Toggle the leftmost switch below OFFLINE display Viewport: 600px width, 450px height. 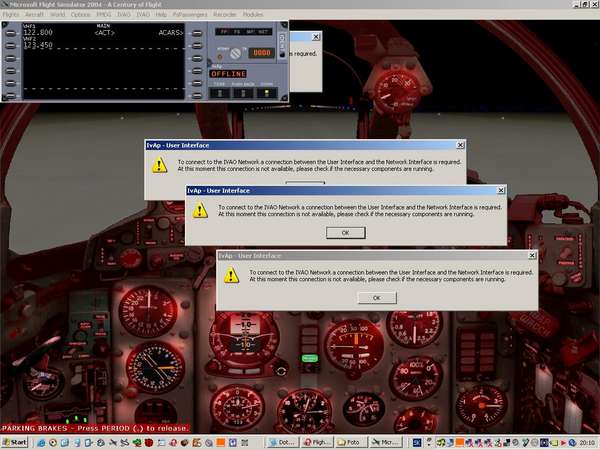coord(220,93)
